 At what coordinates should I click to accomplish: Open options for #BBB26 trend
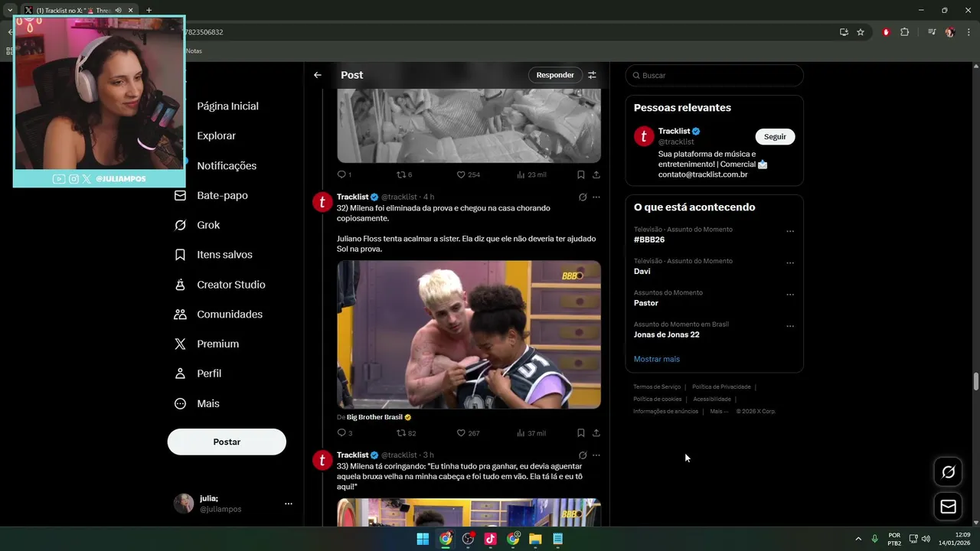[790, 231]
